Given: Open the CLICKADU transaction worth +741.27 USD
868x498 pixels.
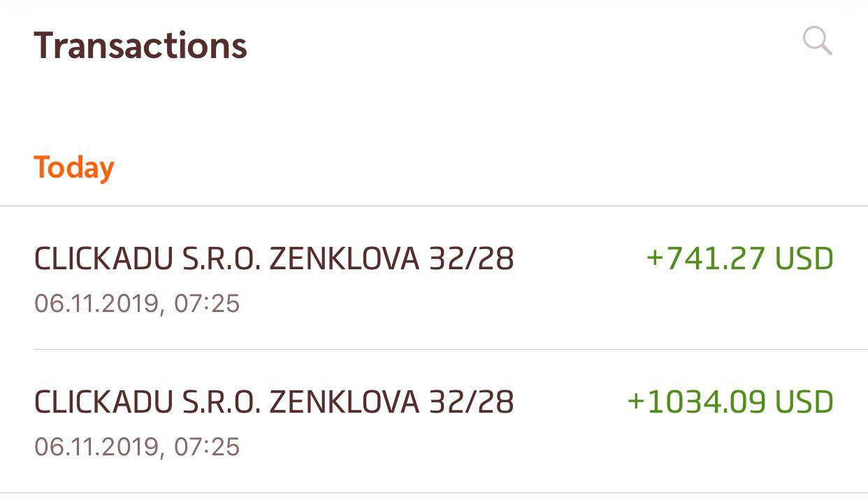Looking at the screenshot, I should pos(434,278).
